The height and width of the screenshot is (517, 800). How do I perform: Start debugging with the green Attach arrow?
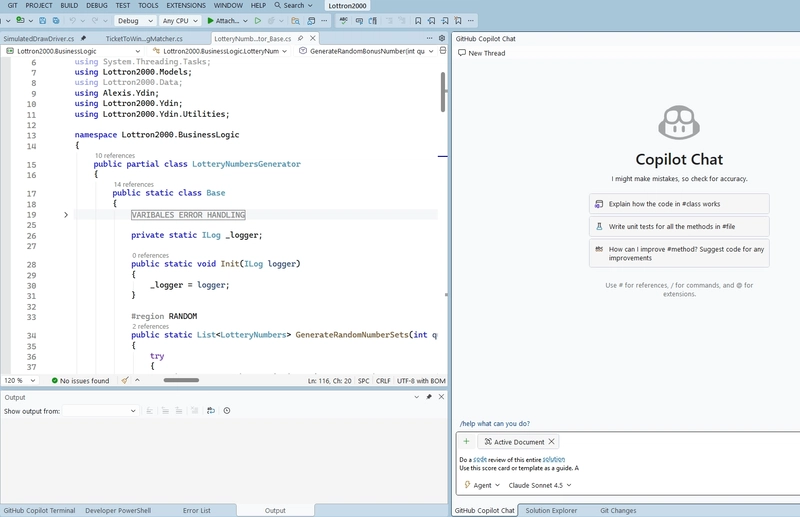click(211, 20)
